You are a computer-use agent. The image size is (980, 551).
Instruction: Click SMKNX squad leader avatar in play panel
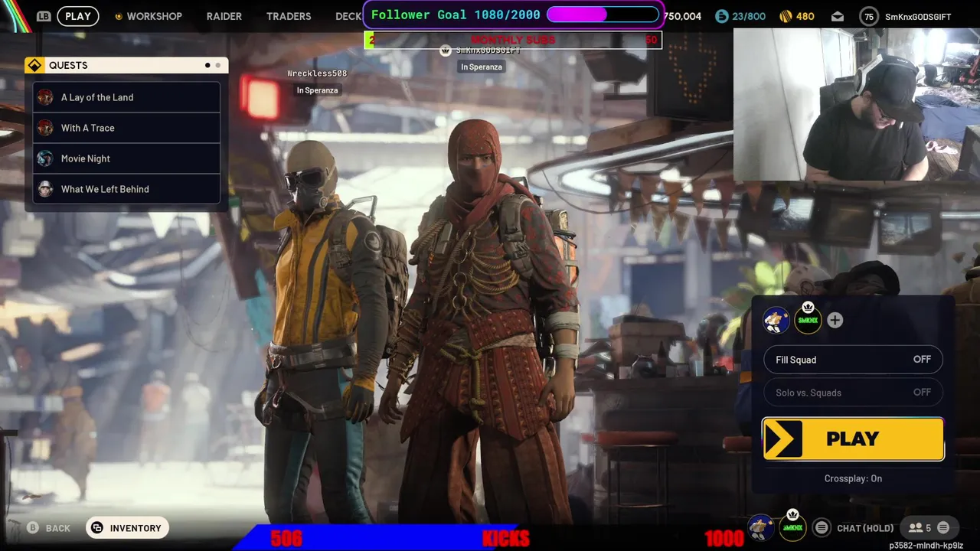[x=808, y=320]
